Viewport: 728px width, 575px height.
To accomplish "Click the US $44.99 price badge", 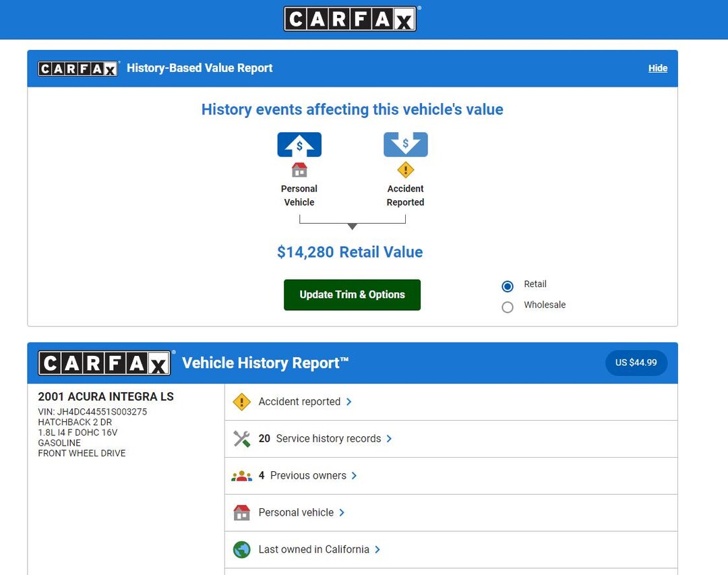I will point(636,363).
